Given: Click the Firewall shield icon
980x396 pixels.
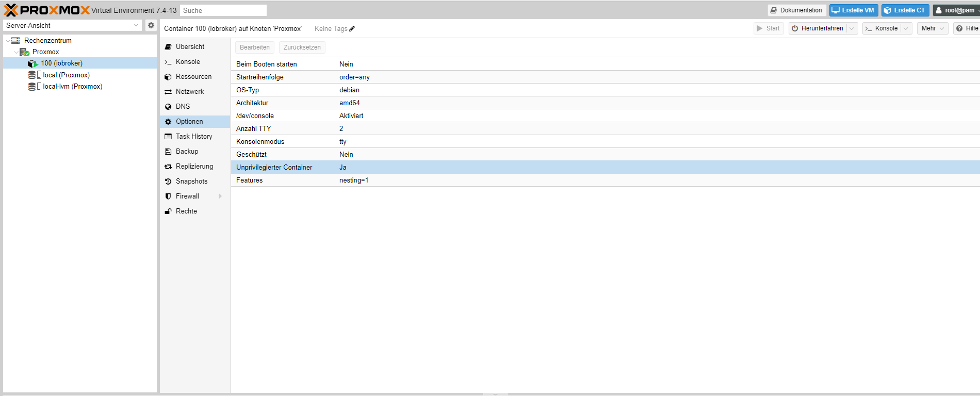Looking at the screenshot, I should [x=168, y=196].
